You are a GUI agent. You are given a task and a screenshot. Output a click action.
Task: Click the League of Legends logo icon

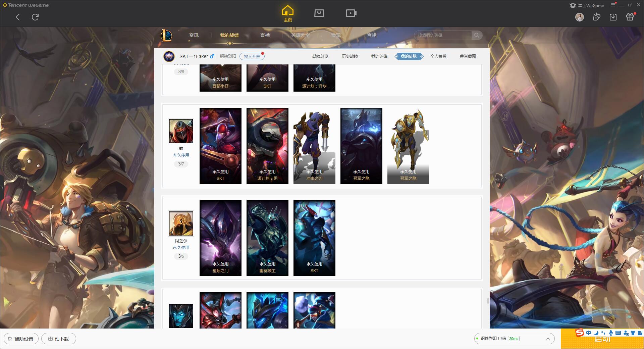[x=167, y=35]
